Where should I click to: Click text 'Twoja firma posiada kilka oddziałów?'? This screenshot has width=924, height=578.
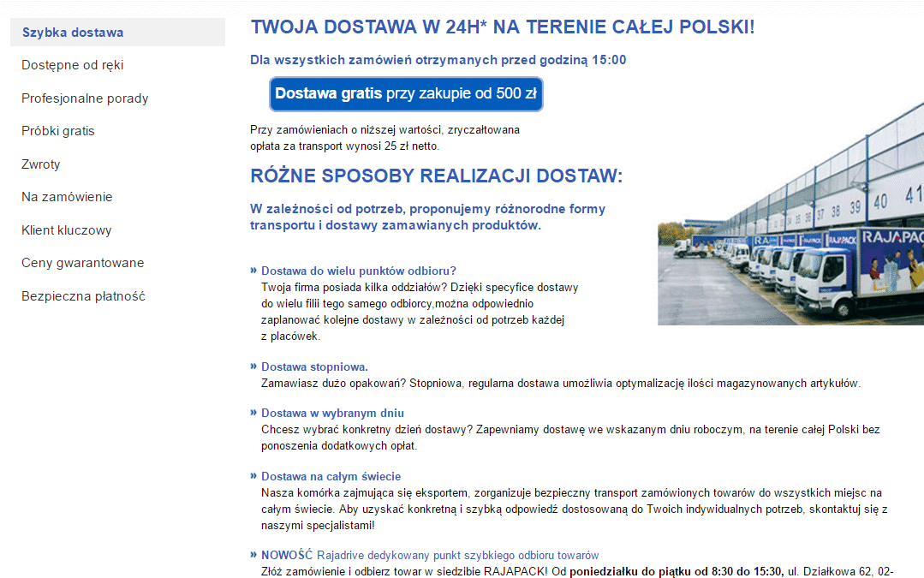click(x=355, y=288)
